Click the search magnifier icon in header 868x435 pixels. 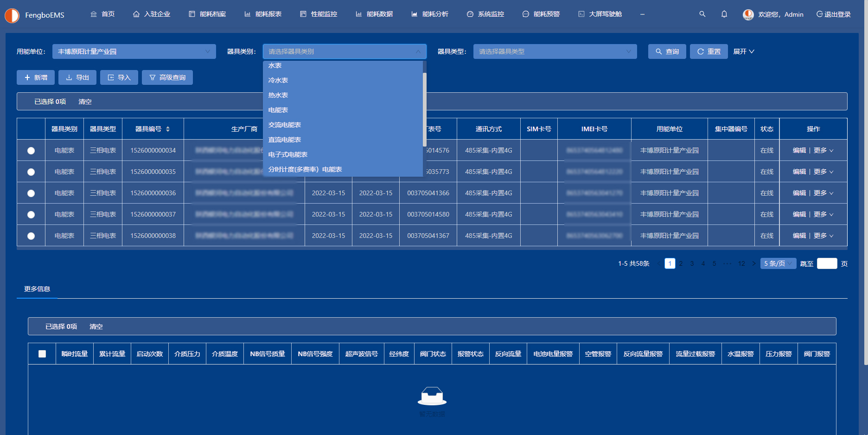tap(702, 14)
